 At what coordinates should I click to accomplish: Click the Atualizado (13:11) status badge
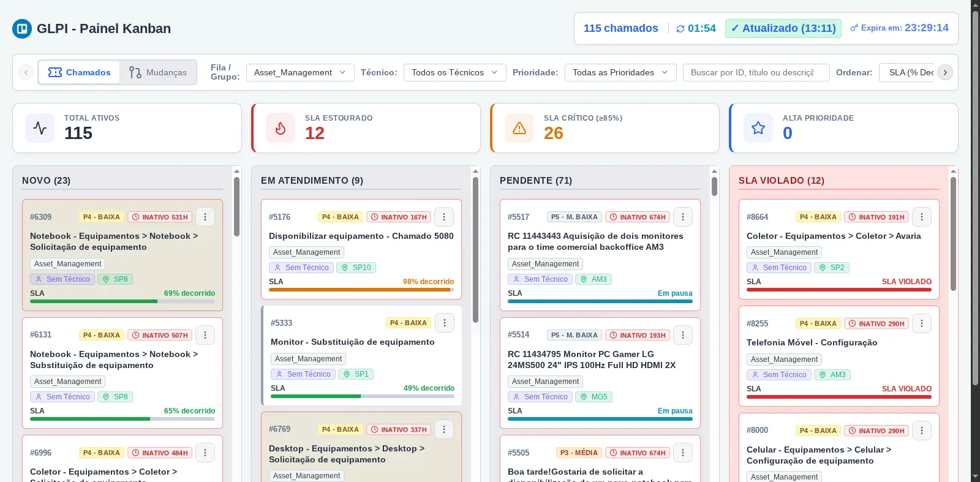[783, 28]
